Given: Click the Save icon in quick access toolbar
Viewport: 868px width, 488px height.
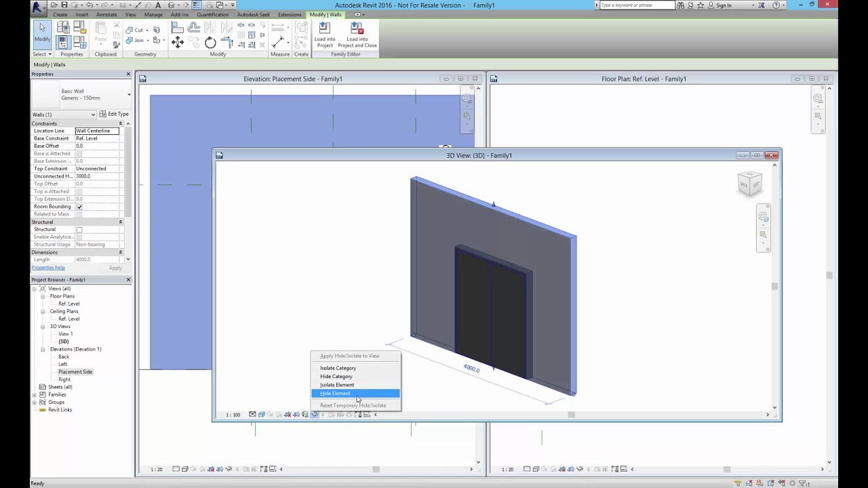Looking at the screenshot, I should click(64, 5).
